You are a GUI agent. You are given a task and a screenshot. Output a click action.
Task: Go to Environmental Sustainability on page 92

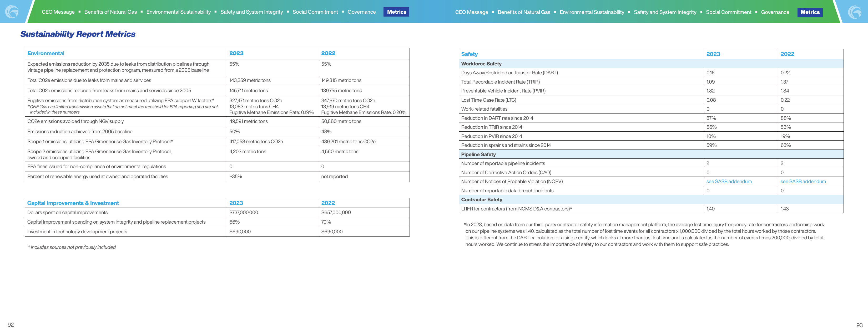click(x=179, y=12)
